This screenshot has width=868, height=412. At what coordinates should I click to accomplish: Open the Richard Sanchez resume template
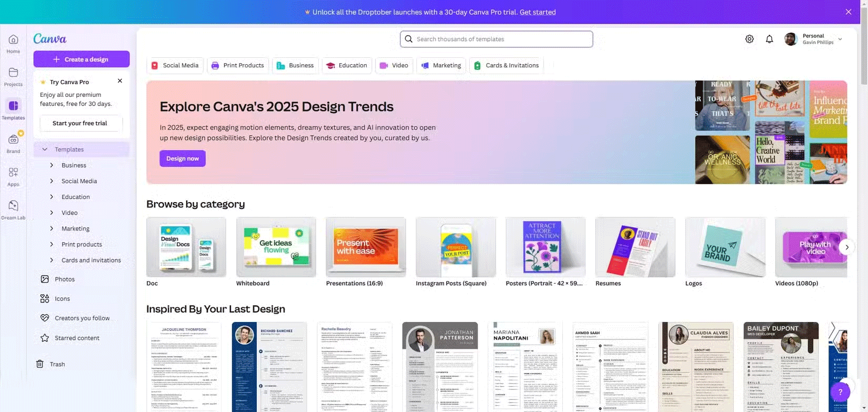tap(269, 367)
